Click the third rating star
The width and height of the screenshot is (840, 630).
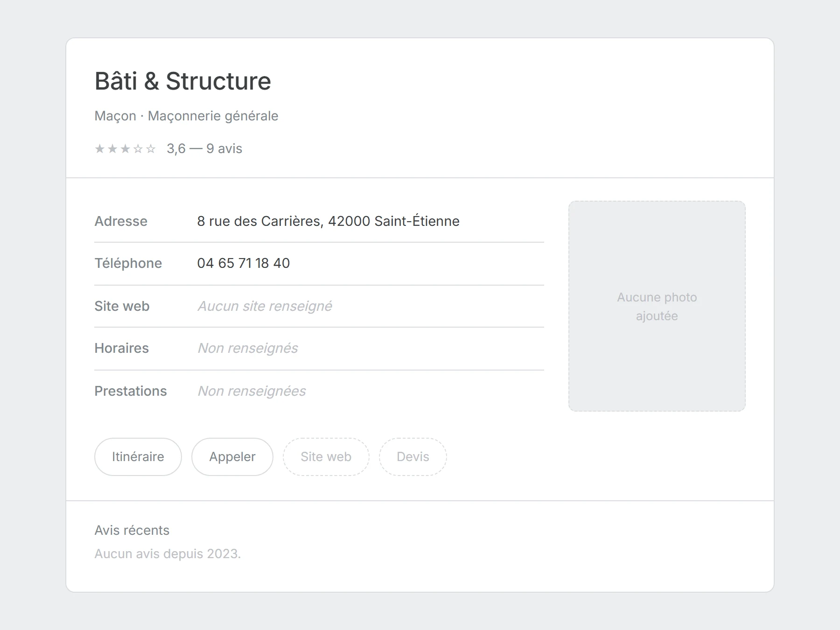(x=125, y=148)
